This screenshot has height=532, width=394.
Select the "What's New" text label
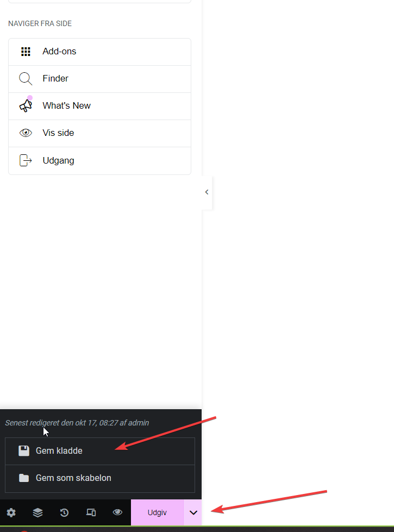point(66,106)
